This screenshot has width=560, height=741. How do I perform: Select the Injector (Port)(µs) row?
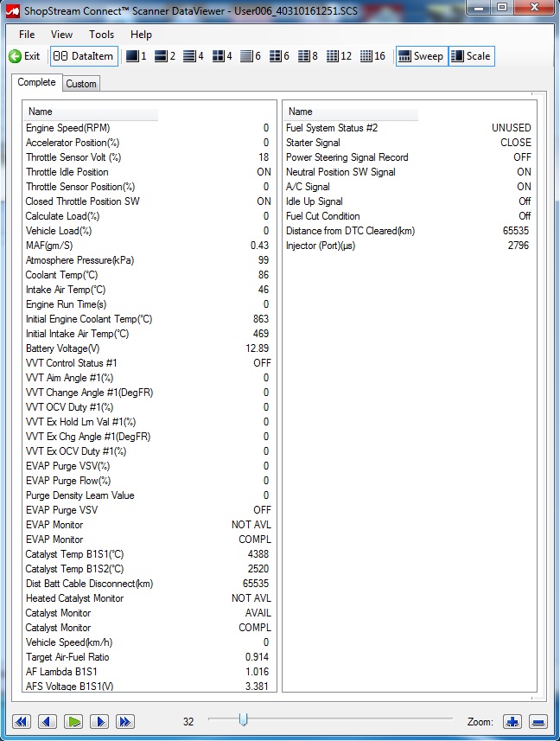409,246
